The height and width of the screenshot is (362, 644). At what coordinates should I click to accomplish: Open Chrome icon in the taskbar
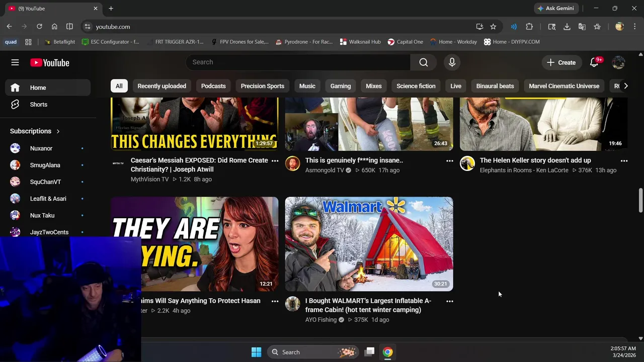[x=387, y=352]
